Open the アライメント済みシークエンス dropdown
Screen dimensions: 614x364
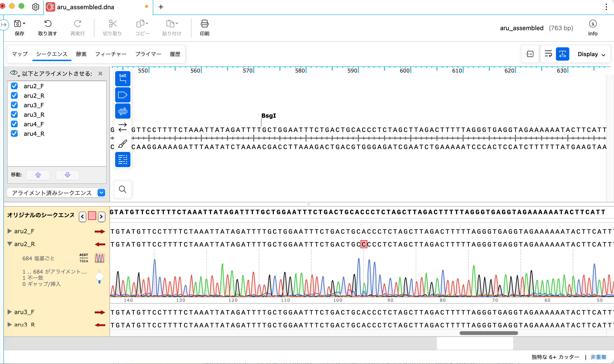(101, 193)
